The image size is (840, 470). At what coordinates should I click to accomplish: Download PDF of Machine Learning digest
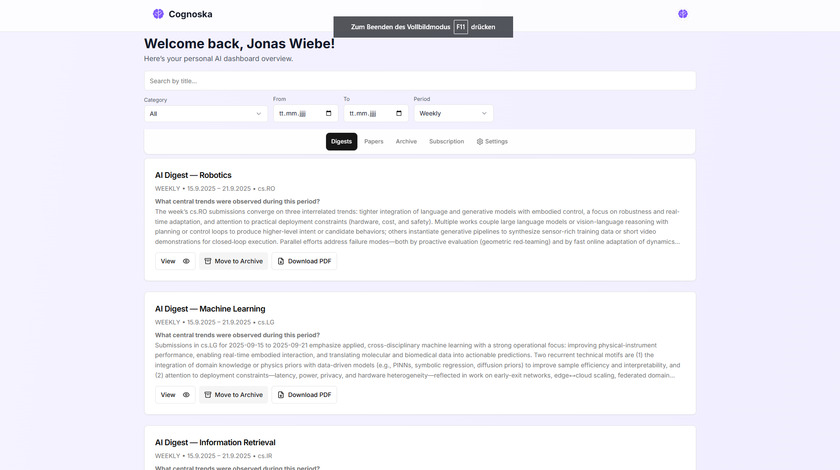coord(304,395)
